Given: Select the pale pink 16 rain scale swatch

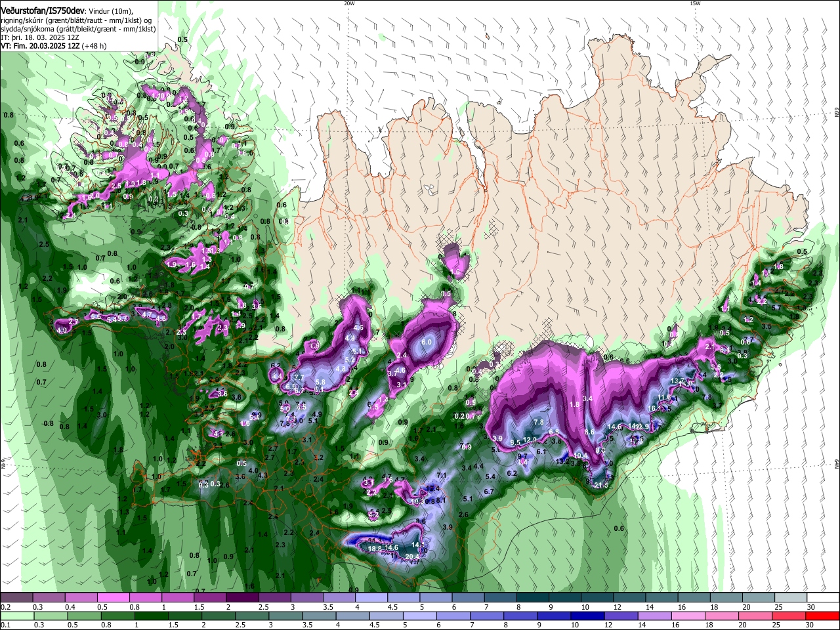Looking at the screenshot, I should pyautogui.click(x=688, y=616).
